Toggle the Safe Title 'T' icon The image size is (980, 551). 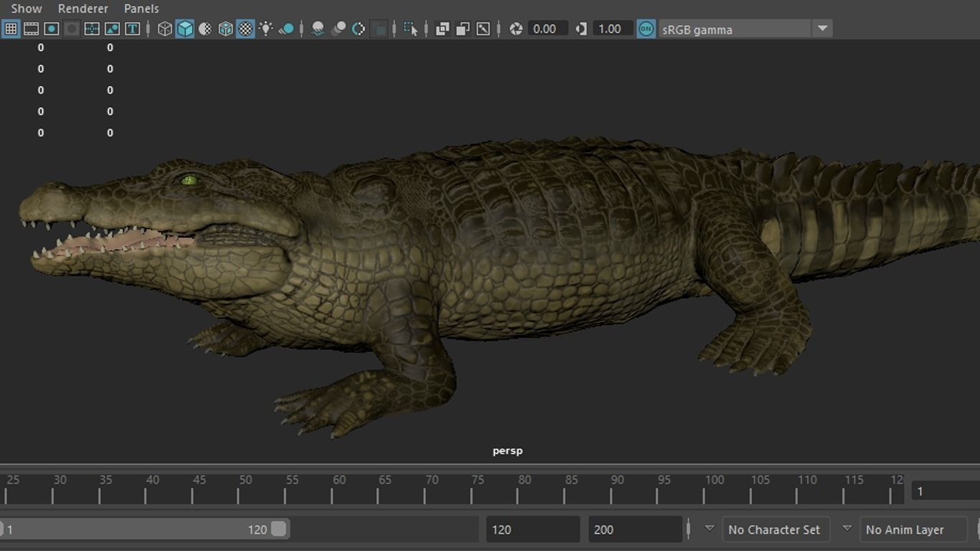coord(132,29)
